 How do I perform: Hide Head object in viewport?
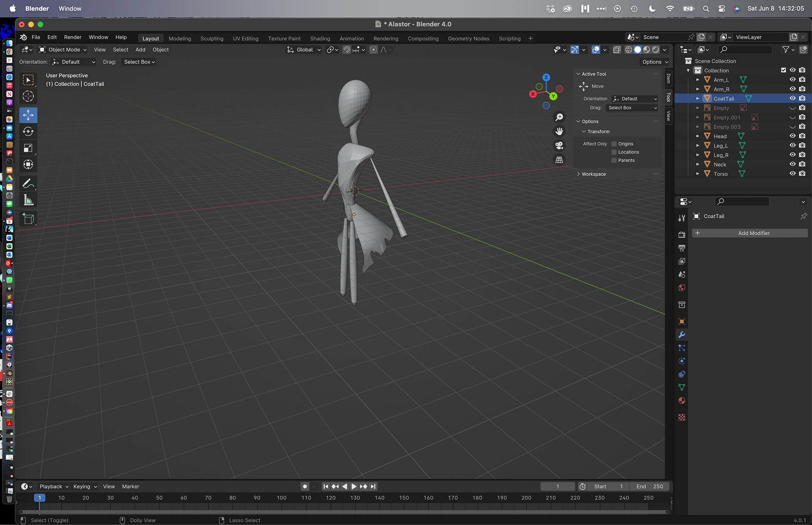[x=793, y=136]
